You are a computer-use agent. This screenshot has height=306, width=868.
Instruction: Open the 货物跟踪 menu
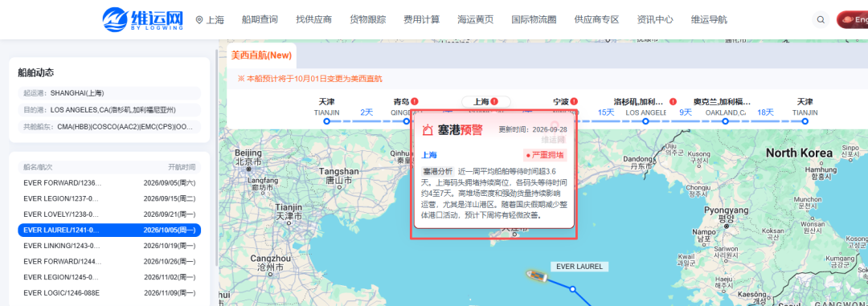(367, 20)
